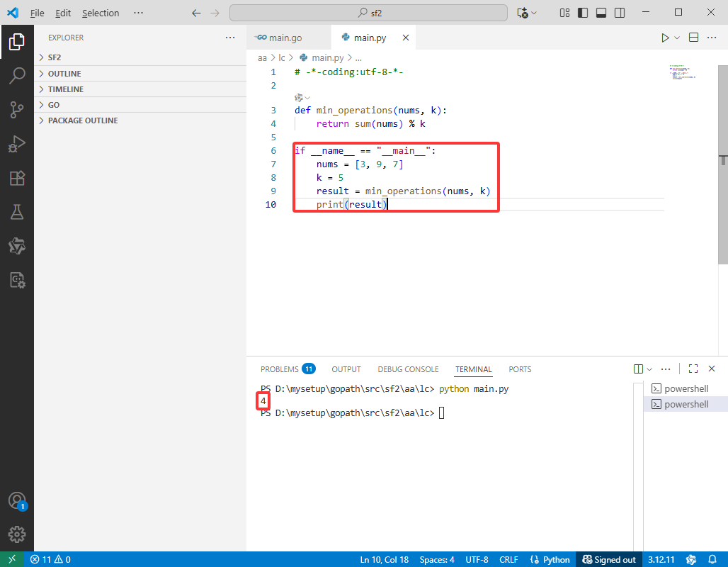Open the Selection menu
Viewport: 728px width, 567px height.
tap(101, 13)
